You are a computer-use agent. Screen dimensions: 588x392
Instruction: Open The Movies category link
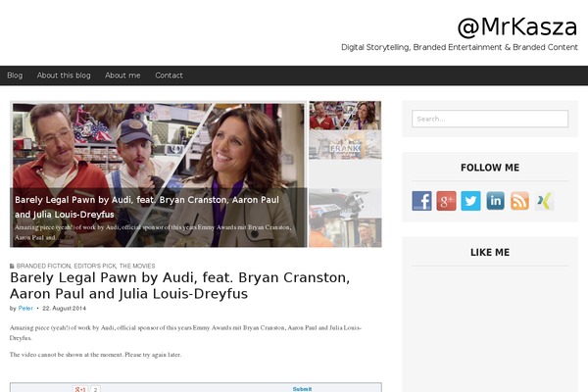pyautogui.click(x=137, y=266)
